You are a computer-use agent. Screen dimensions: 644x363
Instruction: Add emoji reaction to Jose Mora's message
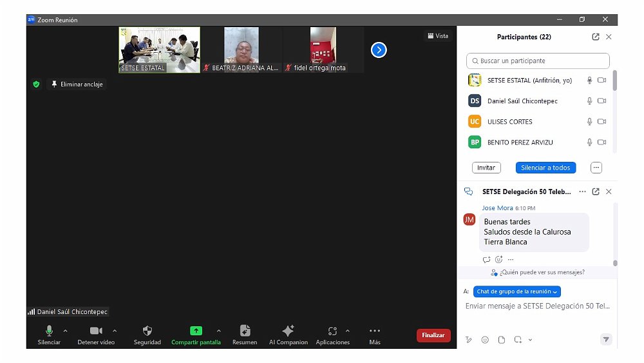tap(498, 260)
